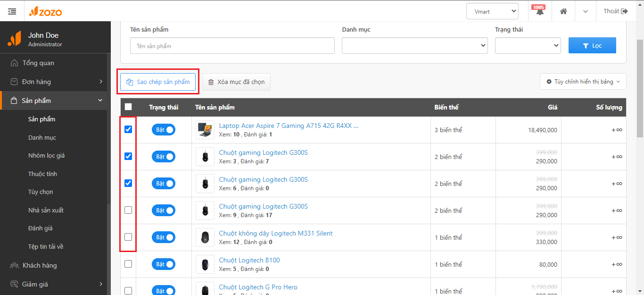The height and width of the screenshot is (295, 644).
Task: Click the Laptop Acer Aspire product thumbnail
Action: pos(205,130)
